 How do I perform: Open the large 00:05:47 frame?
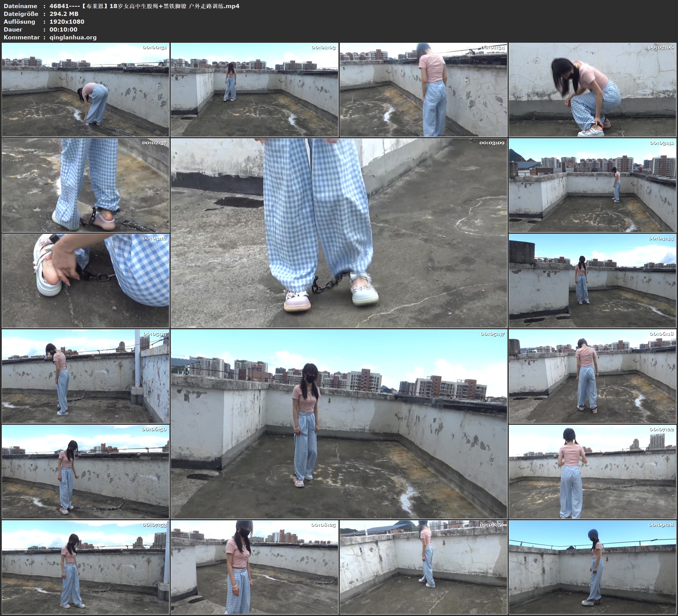pyautogui.click(x=339, y=424)
